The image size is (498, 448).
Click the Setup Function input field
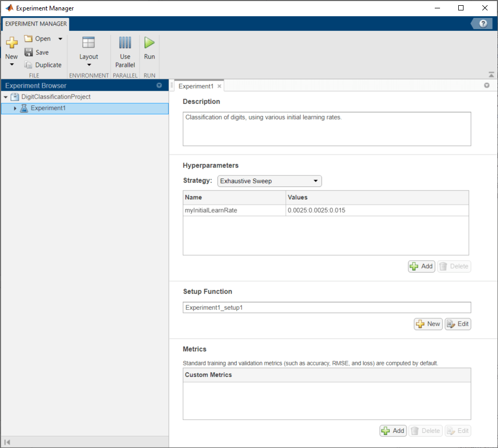327,308
